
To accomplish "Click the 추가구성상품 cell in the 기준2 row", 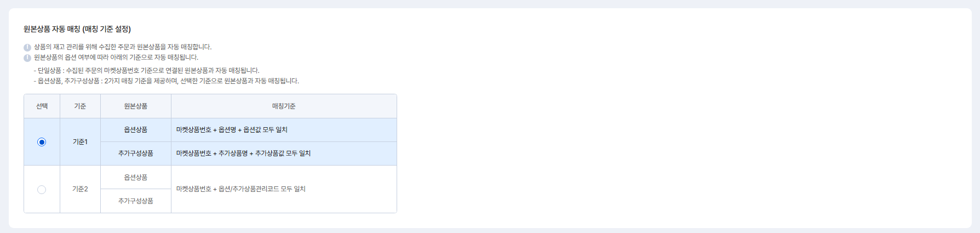I will [x=136, y=201].
